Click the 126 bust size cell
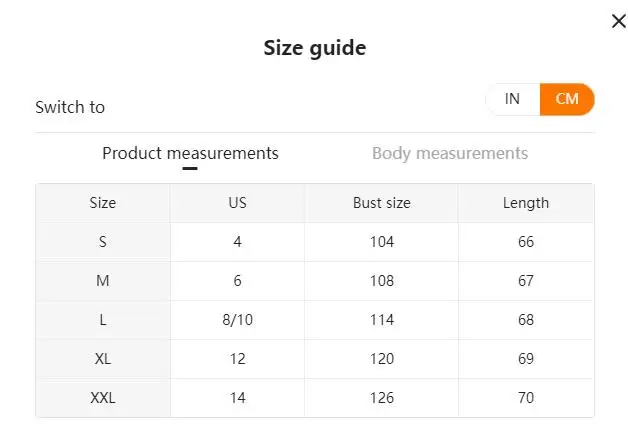Viewport: 628px width, 433px height. coord(382,398)
